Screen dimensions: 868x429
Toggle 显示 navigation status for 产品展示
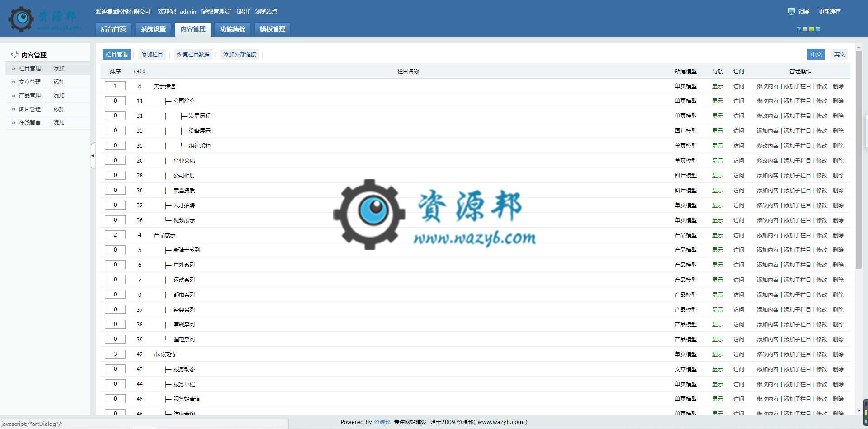(718, 235)
